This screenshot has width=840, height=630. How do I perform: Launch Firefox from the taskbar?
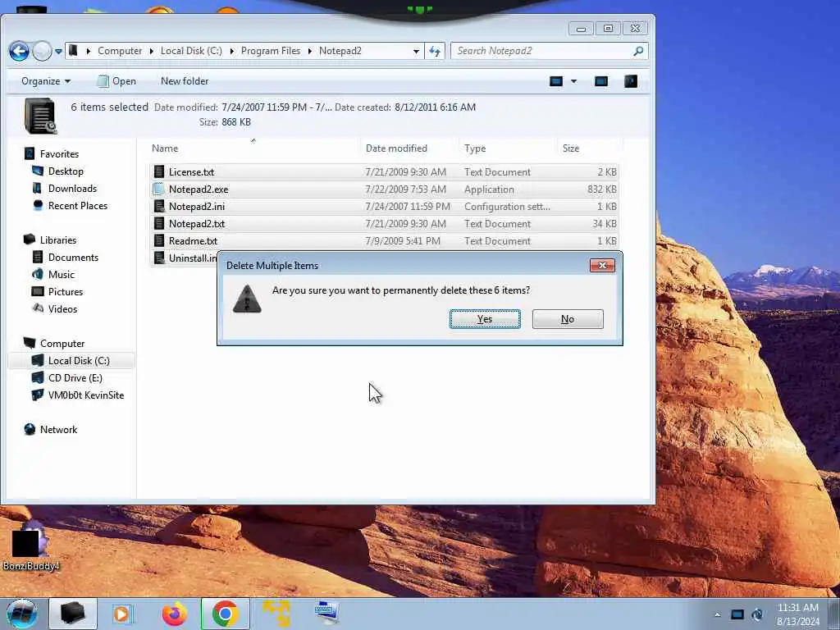click(175, 614)
